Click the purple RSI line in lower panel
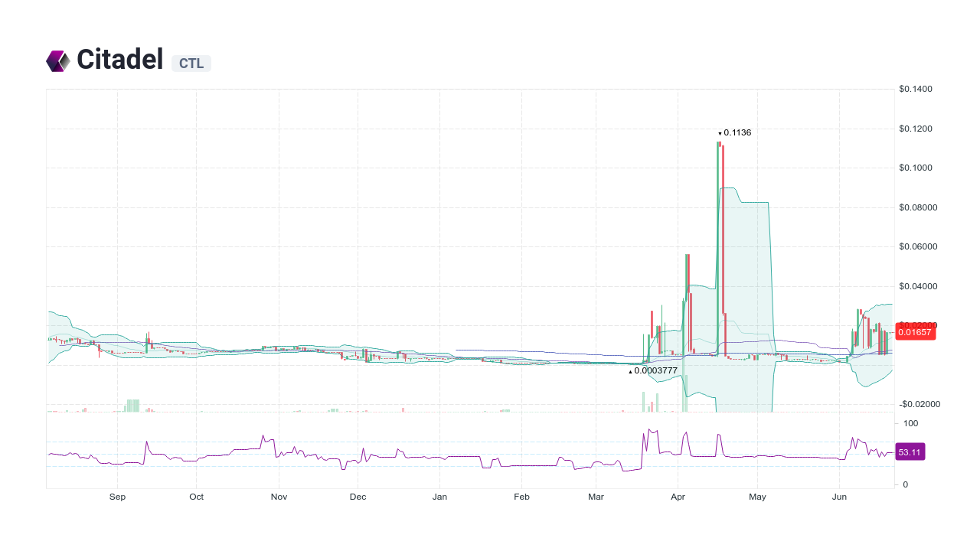The height and width of the screenshot is (551, 980). pos(459,457)
